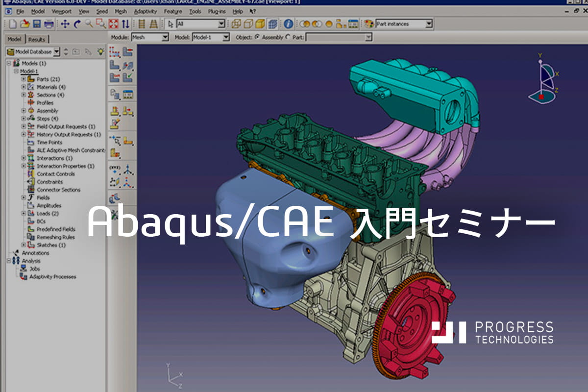Expand the Parts (21) tree node
This screenshot has height=392, width=588.
click(24, 79)
